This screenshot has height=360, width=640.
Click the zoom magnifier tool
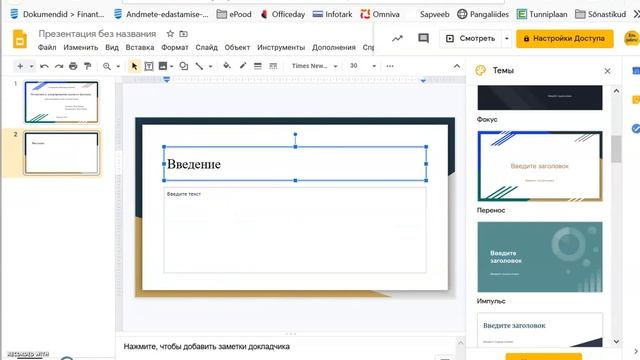(x=107, y=66)
